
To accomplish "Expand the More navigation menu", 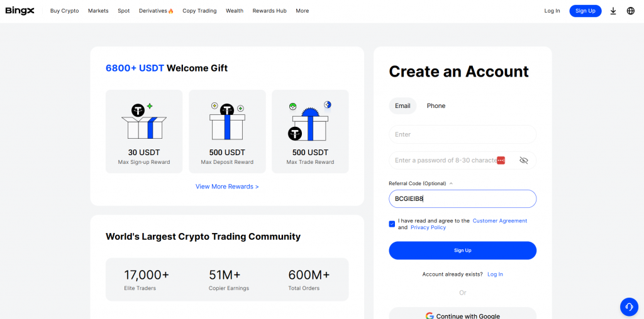I will click(303, 11).
